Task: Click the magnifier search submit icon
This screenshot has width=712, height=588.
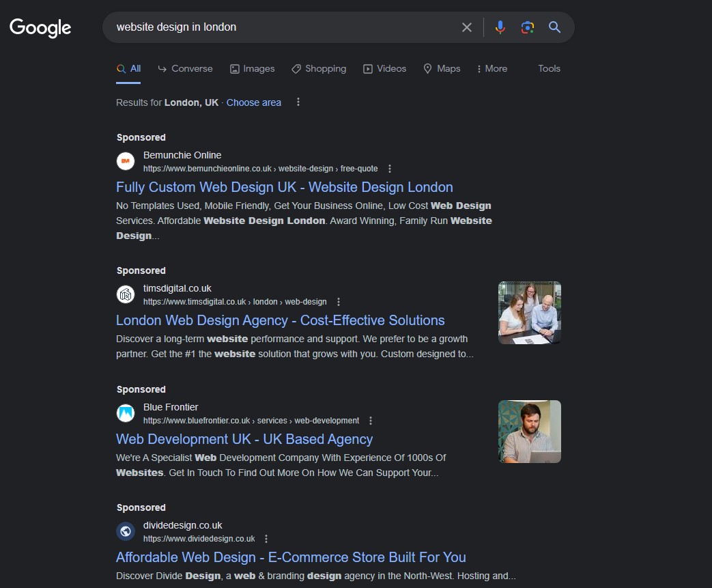Action: pos(554,27)
